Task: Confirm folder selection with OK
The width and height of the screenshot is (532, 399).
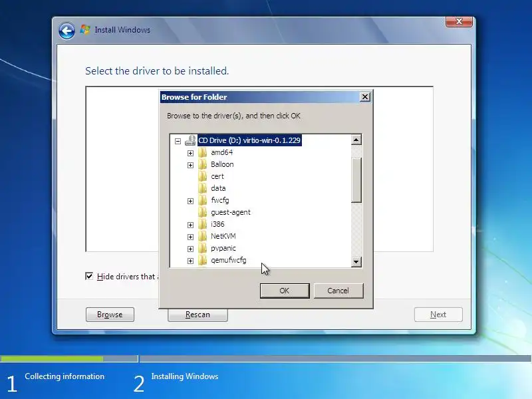Action: [285, 291]
